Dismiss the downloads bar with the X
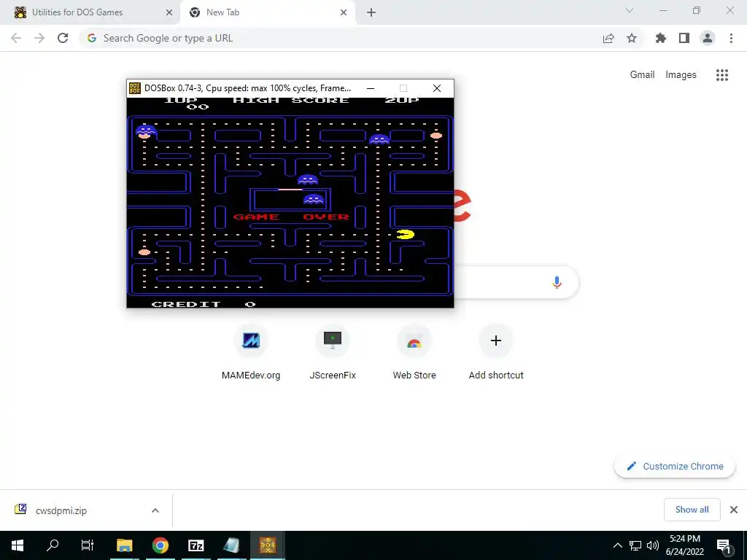 (x=734, y=510)
